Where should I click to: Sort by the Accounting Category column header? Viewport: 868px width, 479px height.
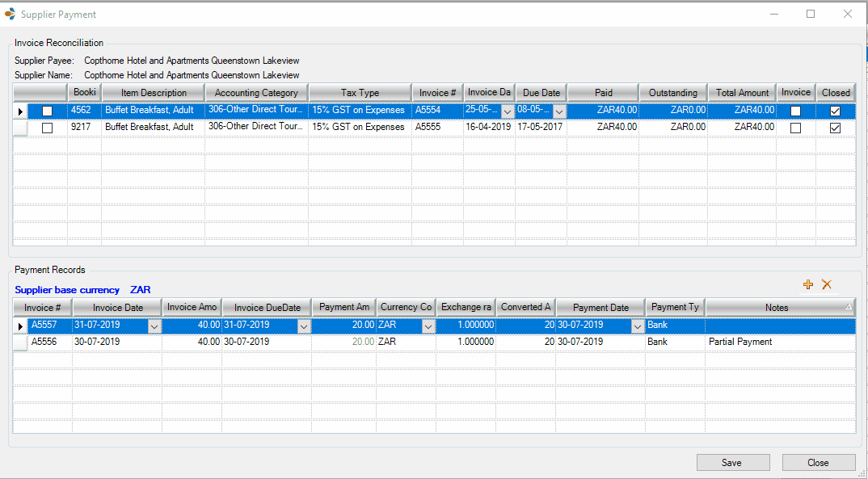pyautogui.click(x=256, y=93)
